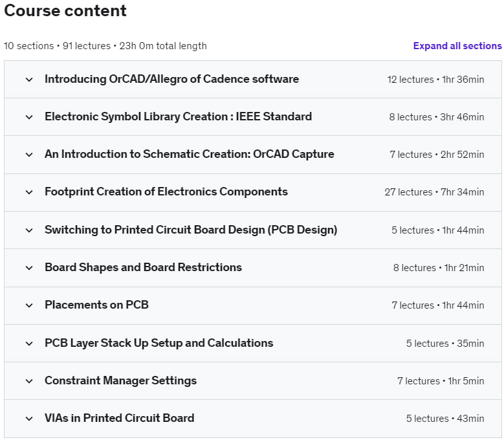Click chevron beside VIAs in Printed Circuit Board
The height and width of the screenshot is (440, 504).
[x=29, y=419]
